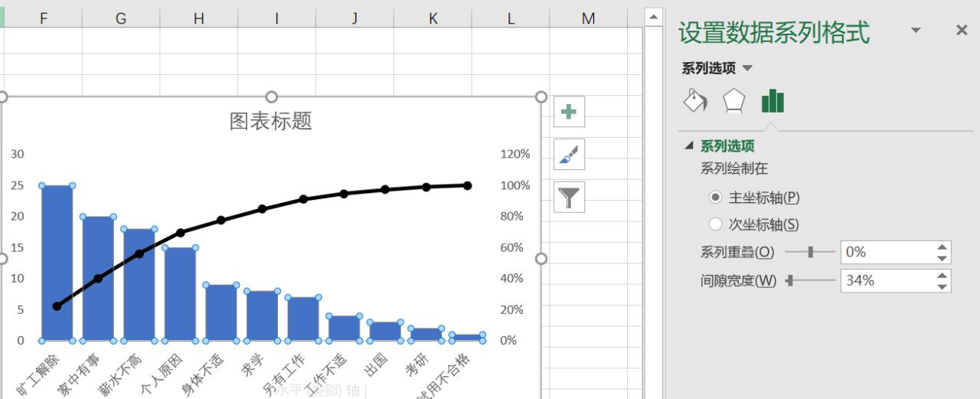Open the task pane options dropdown arrow
This screenshot has height=399, width=980.
pos(916,30)
